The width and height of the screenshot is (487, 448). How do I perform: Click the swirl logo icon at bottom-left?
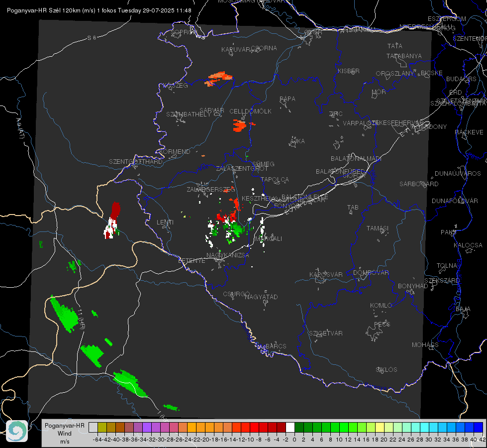(x=17, y=431)
